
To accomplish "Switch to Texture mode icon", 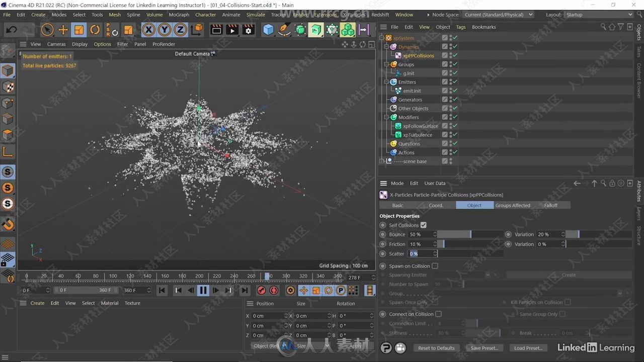I will (8, 87).
